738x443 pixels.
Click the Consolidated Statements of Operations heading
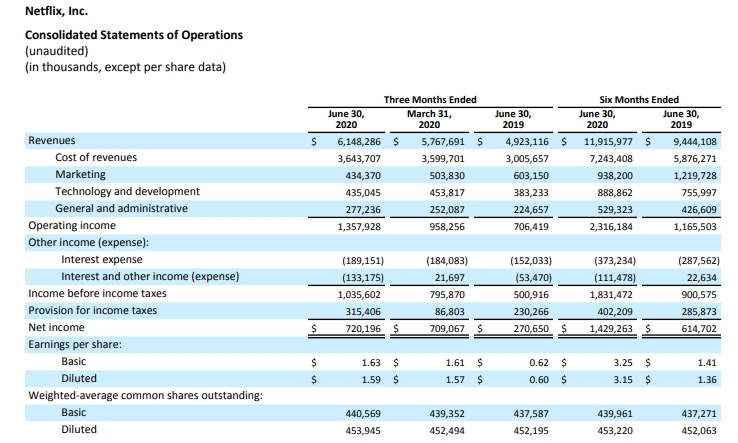(x=133, y=36)
